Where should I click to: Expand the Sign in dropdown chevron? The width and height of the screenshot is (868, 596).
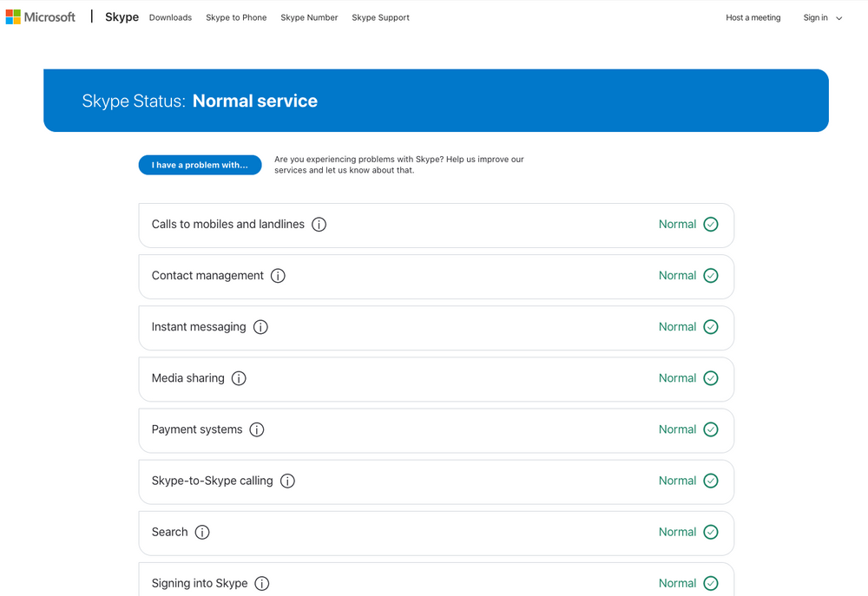(838, 17)
